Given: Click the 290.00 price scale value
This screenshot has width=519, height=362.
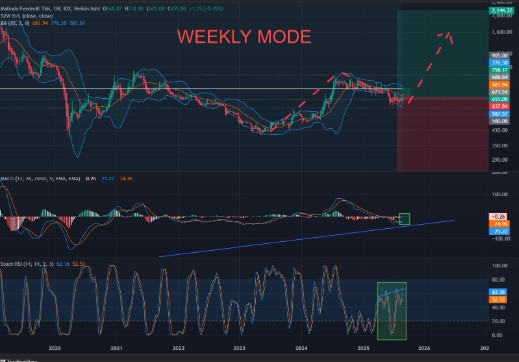Looking at the screenshot, I should pos(500,160).
